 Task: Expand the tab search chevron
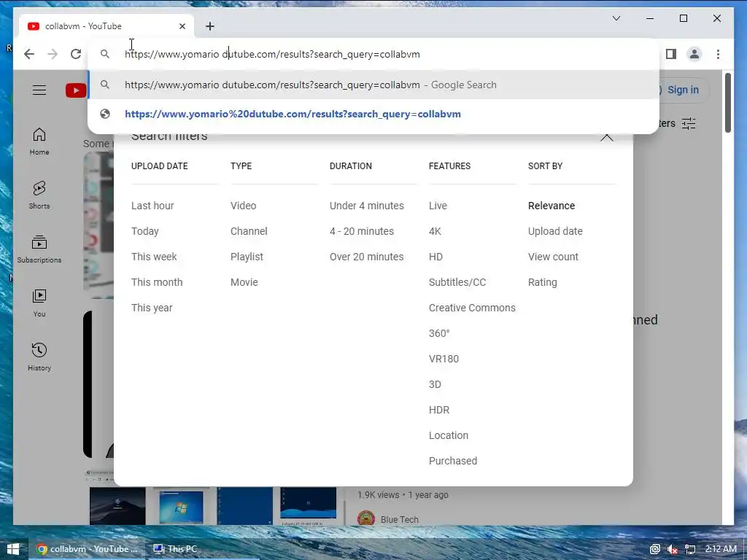(616, 18)
